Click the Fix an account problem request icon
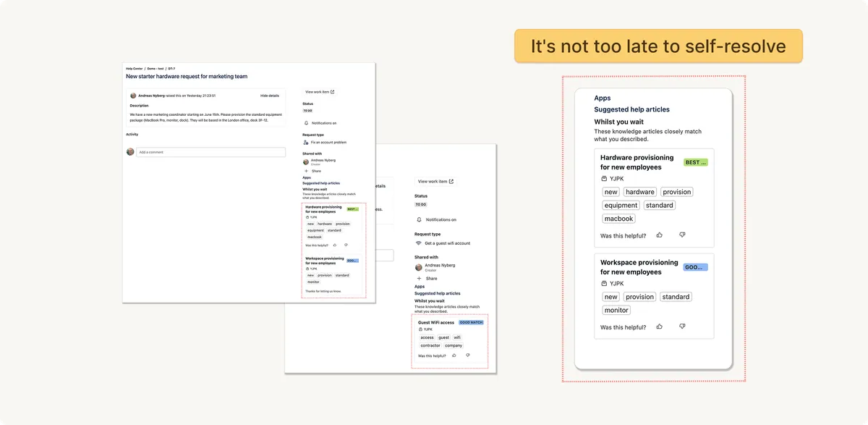Viewport: 868px width, 425px height. pyautogui.click(x=306, y=143)
